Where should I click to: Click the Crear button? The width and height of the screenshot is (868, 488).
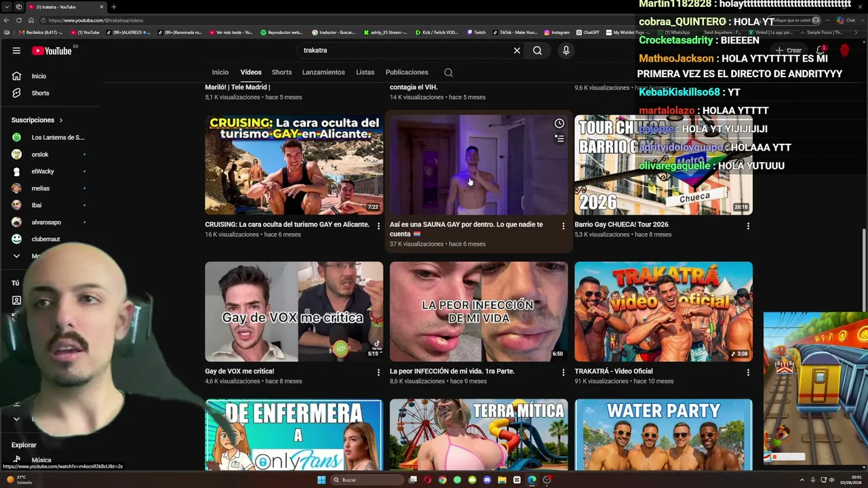coord(789,50)
